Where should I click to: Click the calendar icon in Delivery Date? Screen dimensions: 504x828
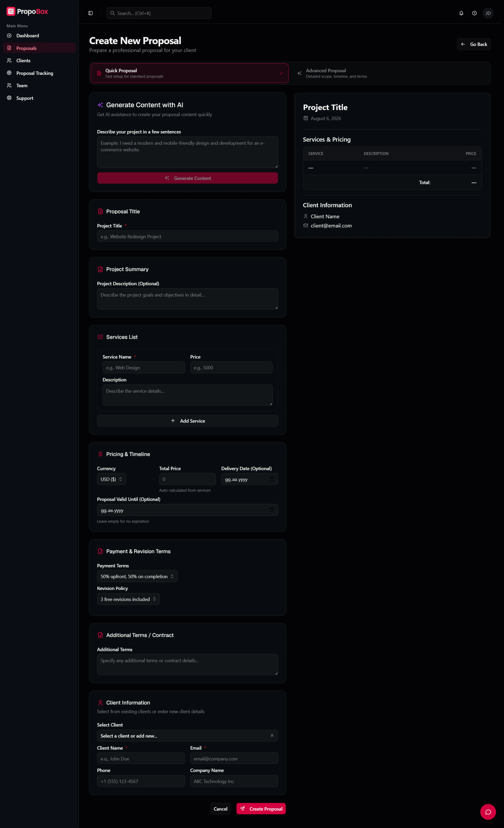[x=272, y=479]
